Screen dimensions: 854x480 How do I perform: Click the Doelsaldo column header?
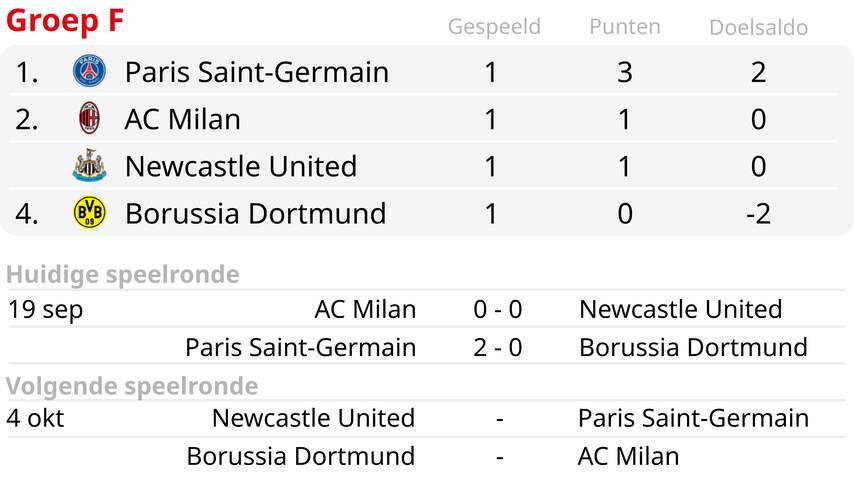[758, 27]
